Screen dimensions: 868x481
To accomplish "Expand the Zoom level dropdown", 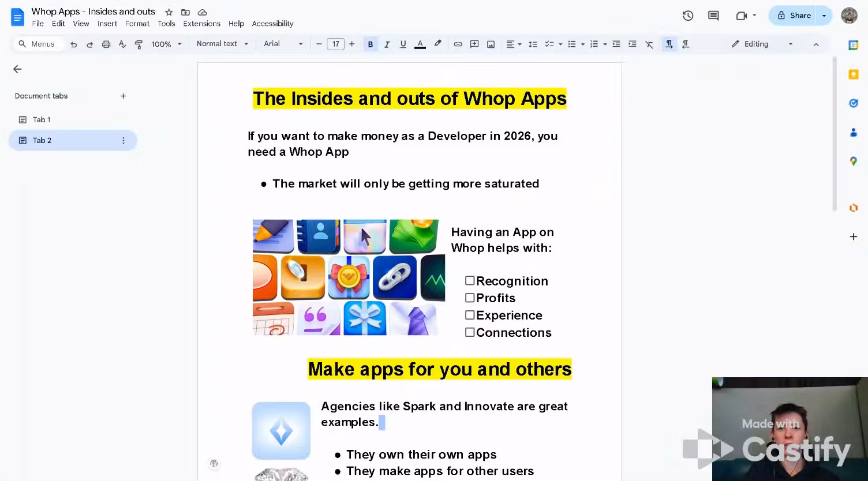I will (167, 44).
